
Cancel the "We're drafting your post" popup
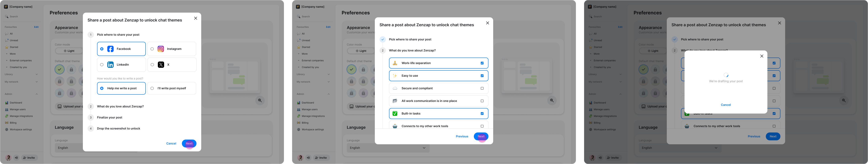pos(726,105)
